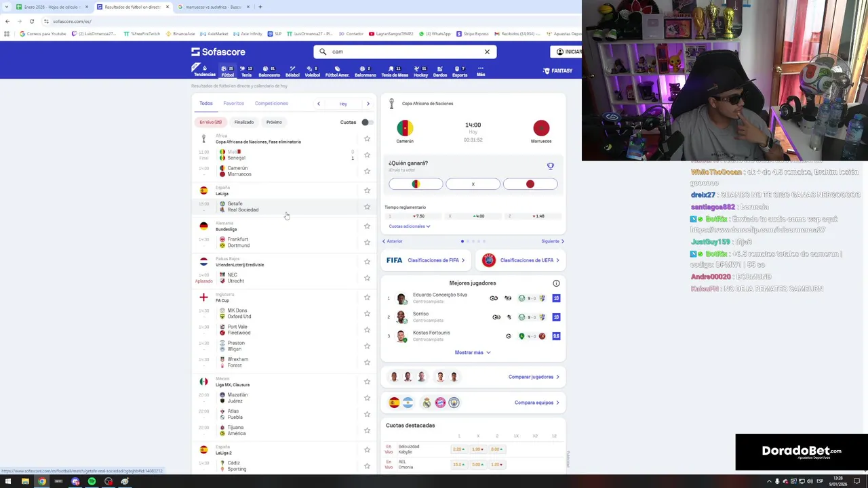Image resolution: width=868 pixels, height=488 pixels.
Task: Click the Camerún team flag
Action: [405, 128]
